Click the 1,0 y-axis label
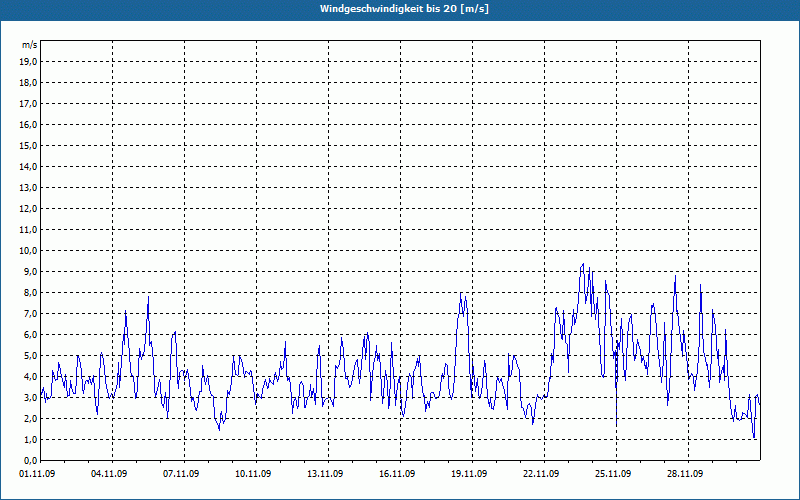This screenshot has height=500, width=800. click(31, 440)
